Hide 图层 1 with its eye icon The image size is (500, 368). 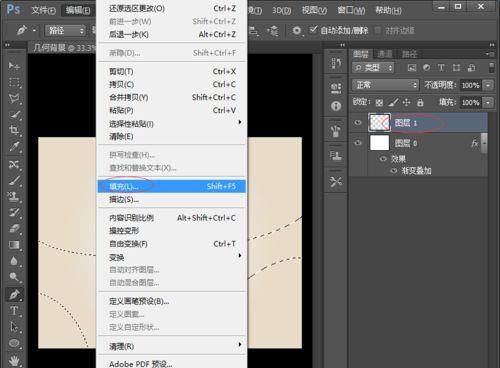358,123
